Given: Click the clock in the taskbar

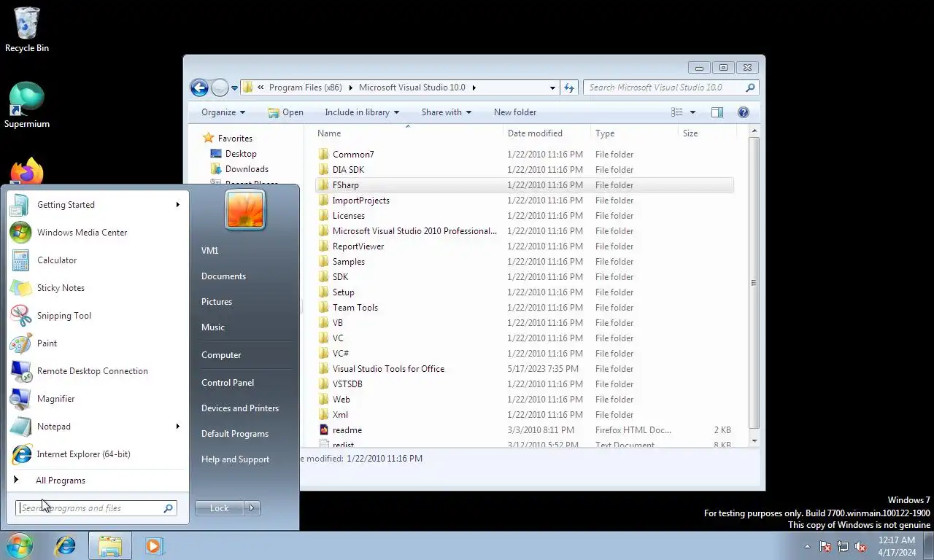Looking at the screenshot, I should tap(897, 546).
